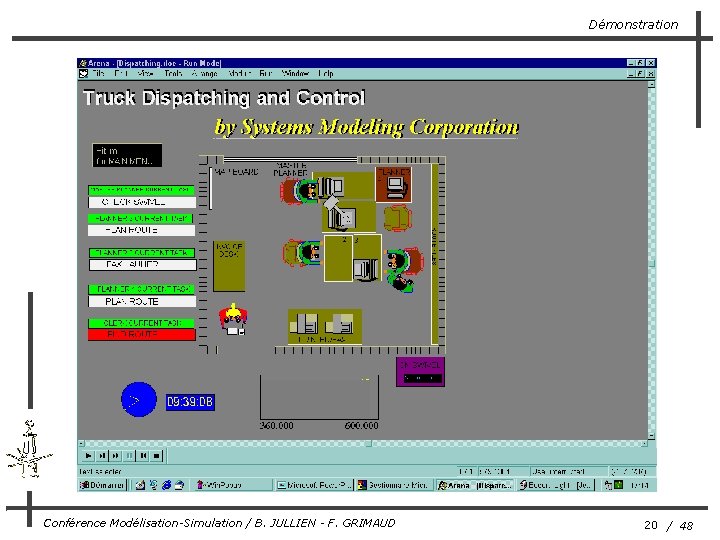Click the Truck Dispatching and Control title
Screen dimensions: 720x540
[224, 98]
